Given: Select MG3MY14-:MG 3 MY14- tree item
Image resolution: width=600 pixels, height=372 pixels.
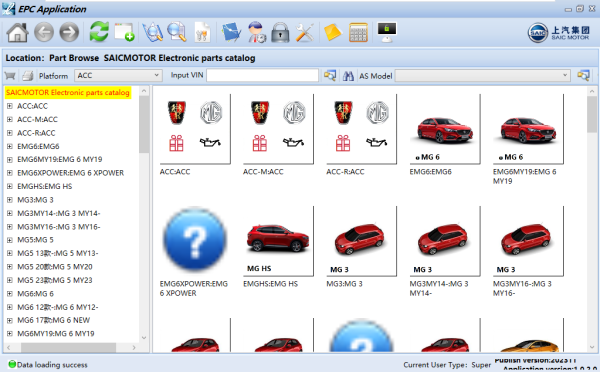Looking at the screenshot, I should (x=59, y=213).
